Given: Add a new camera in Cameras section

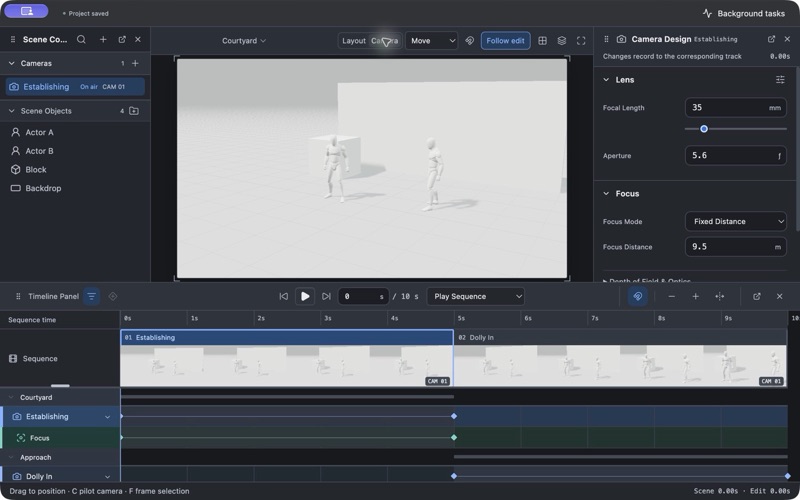Looking at the screenshot, I should point(135,63).
